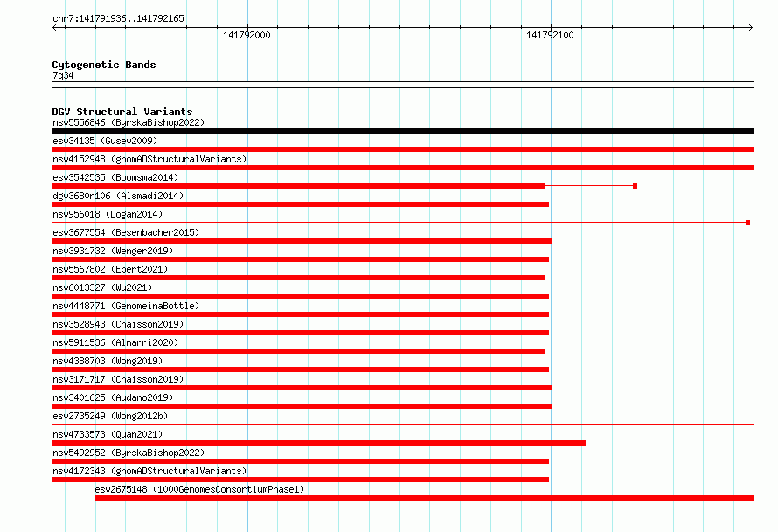This screenshot has width=778, height=532.
Task: Click the red bar under nsv4172343
Action: 300,480
